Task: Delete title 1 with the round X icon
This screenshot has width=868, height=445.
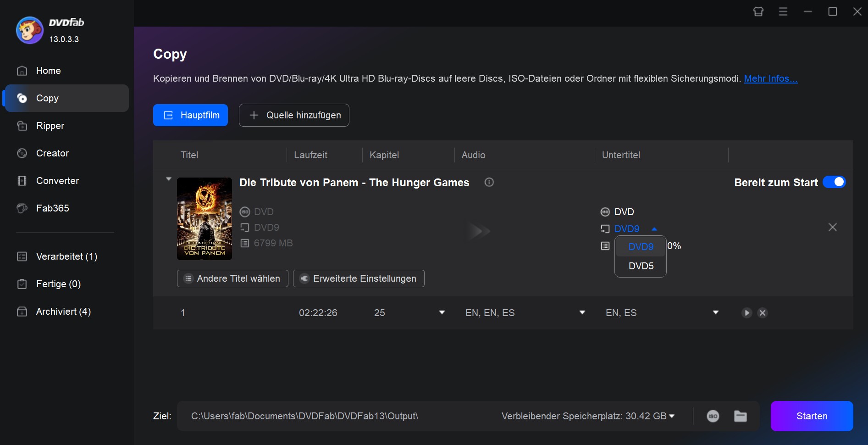Action: (x=763, y=313)
